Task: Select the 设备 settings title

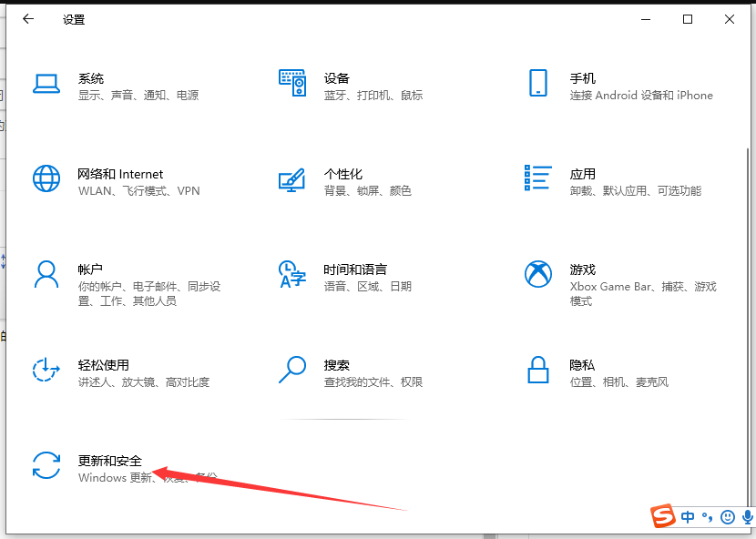Action: (336, 78)
